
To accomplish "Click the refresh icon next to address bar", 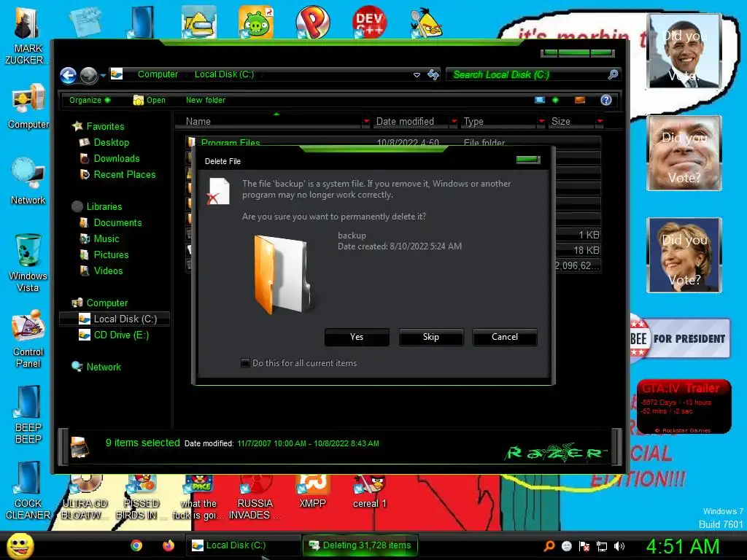I will 433,75.
